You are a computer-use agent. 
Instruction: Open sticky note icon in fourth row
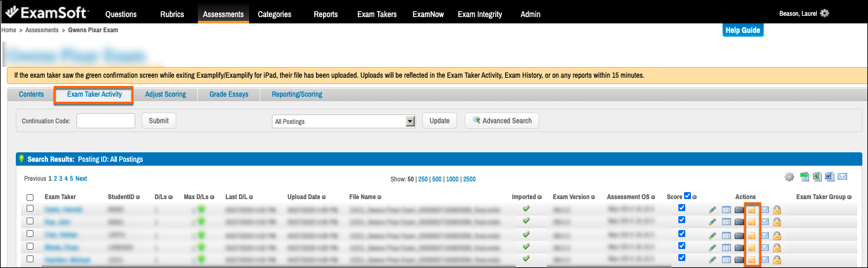pos(752,247)
